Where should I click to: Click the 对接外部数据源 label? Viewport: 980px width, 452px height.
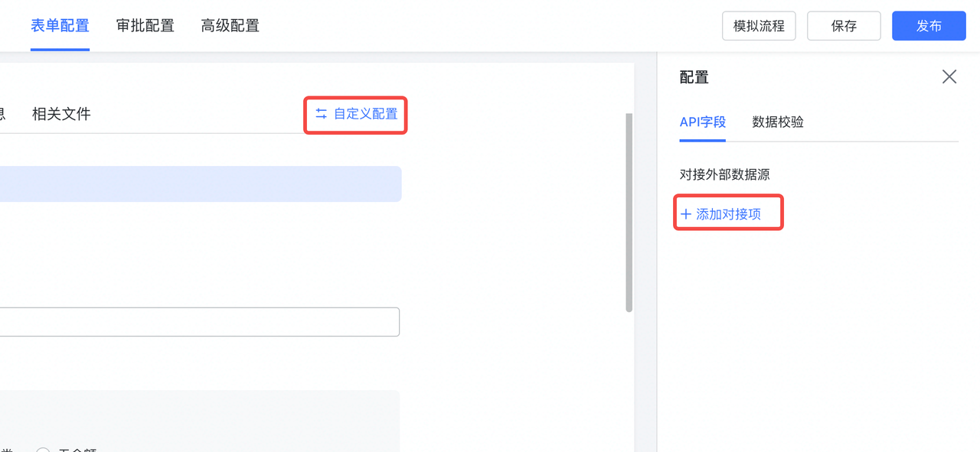click(724, 174)
